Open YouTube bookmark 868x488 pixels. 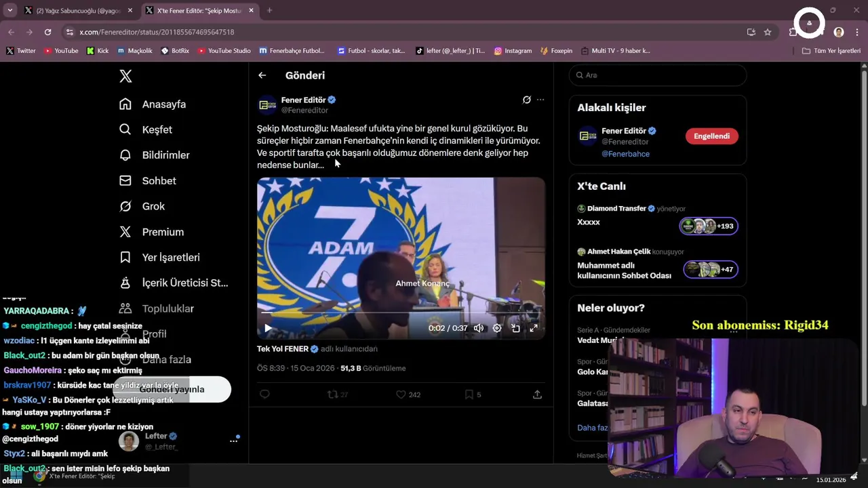(x=61, y=51)
